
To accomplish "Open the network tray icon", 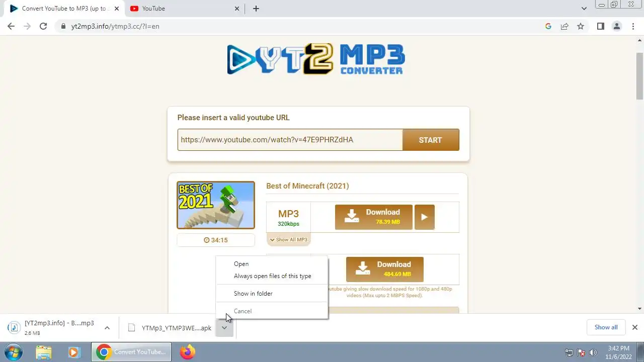I will (569, 352).
